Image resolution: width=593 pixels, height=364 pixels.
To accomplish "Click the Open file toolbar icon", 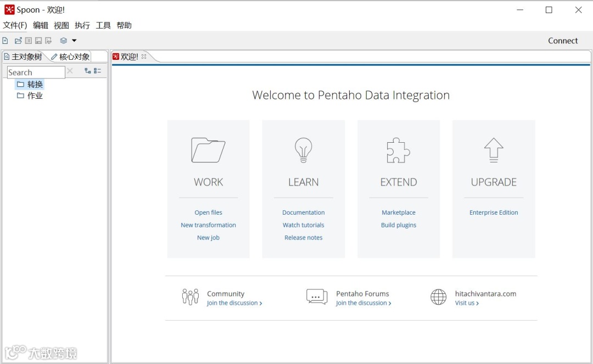I will [18, 41].
